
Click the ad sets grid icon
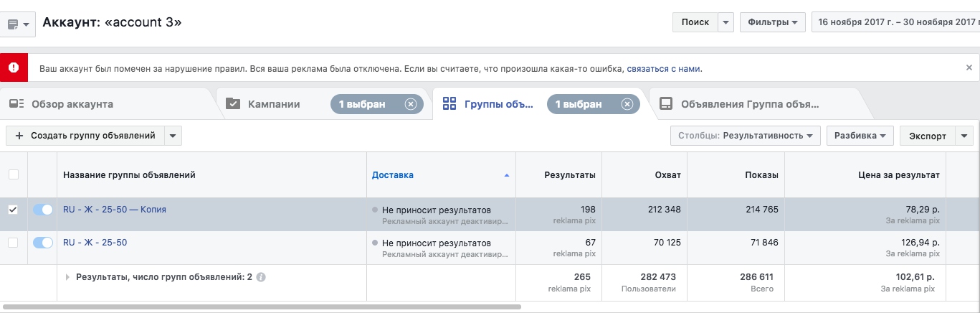(449, 104)
